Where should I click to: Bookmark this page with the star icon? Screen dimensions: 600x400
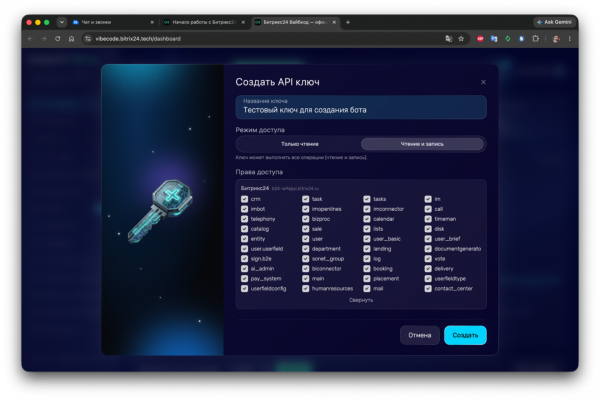461,39
